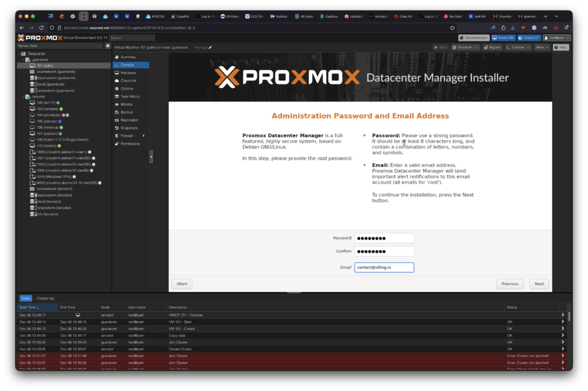The width and height of the screenshot is (588, 391).
Task: Open the Shutdown dropdown arrow
Action: point(477,47)
